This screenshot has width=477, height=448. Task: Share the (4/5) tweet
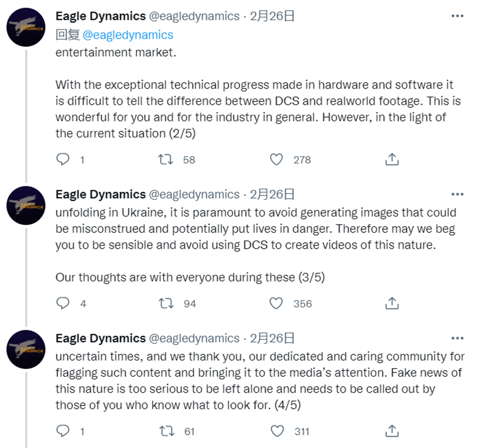pos(392,431)
